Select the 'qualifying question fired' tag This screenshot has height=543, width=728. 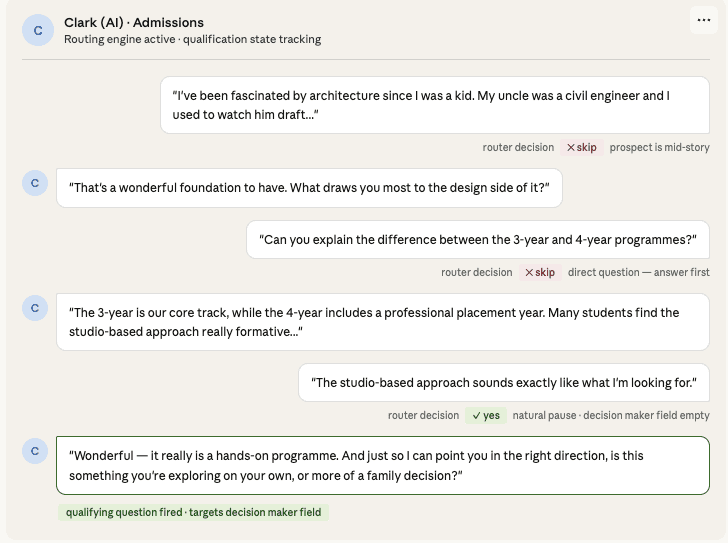(193, 513)
